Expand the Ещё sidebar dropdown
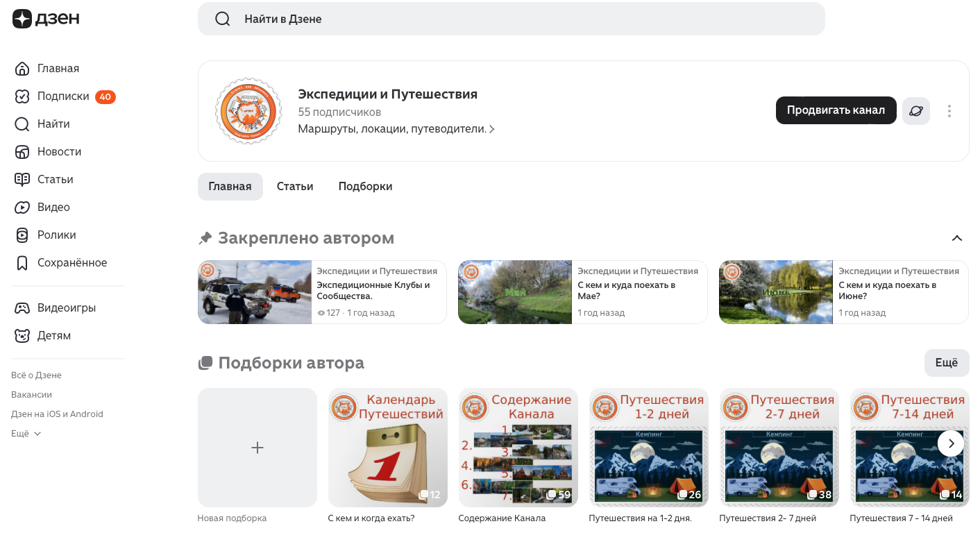The height and width of the screenshot is (542, 980). (26, 433)
